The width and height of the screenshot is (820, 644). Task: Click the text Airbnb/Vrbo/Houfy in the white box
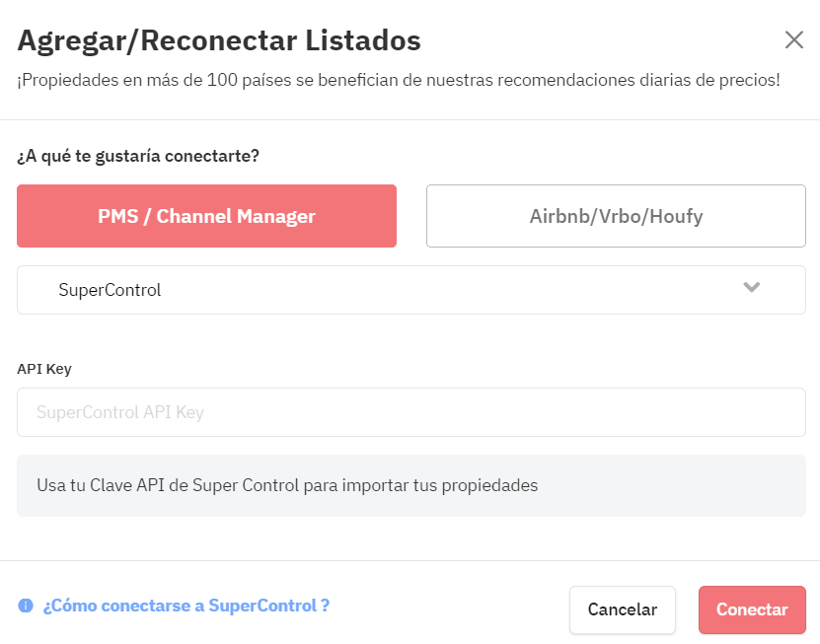(x=616, y=216)
